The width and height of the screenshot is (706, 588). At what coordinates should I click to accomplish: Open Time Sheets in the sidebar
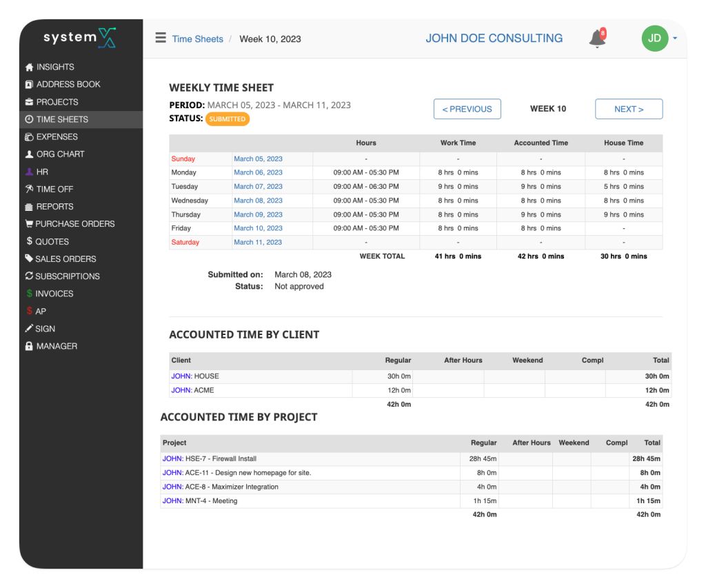62,119
